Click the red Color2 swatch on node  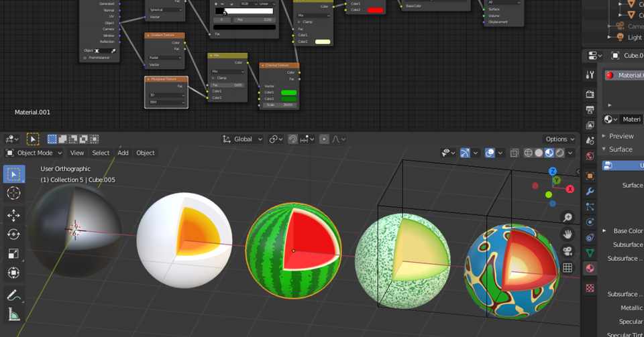click(x=375, y=10)
